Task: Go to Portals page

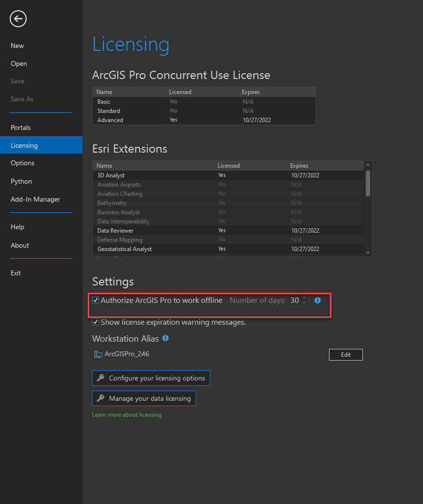Action: tap(20, 127)
